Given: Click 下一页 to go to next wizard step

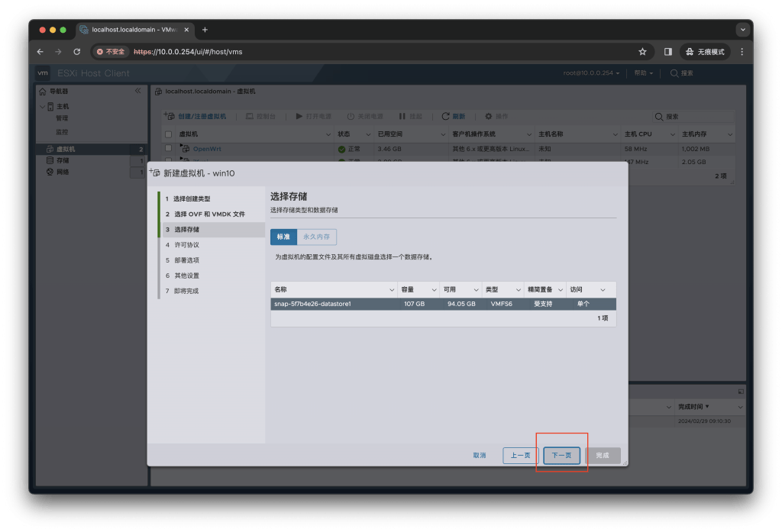Looking at the screenshot, I should (x=561, y=455).
